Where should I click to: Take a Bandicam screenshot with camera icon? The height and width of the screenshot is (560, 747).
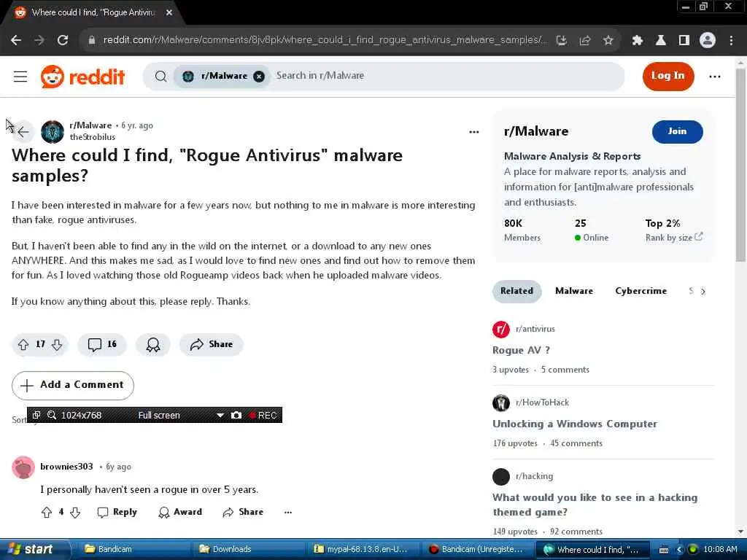coord(236,415)
